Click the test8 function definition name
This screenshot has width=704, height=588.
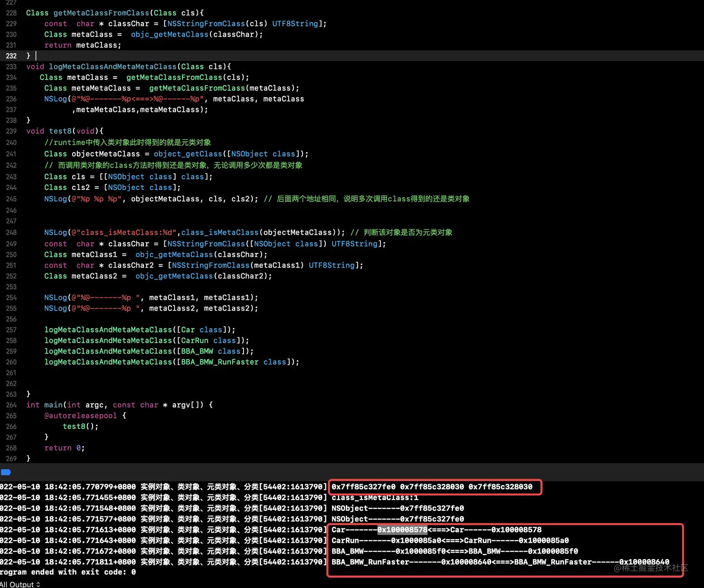(x=61, y=131)
